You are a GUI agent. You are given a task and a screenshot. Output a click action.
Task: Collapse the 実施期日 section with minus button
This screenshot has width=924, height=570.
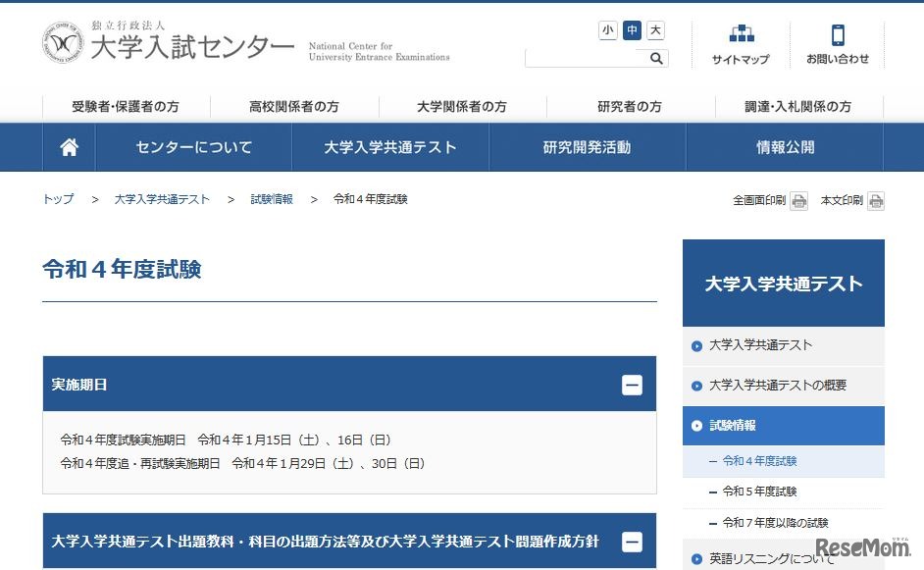pyautogui.click(x=634, y=385)
